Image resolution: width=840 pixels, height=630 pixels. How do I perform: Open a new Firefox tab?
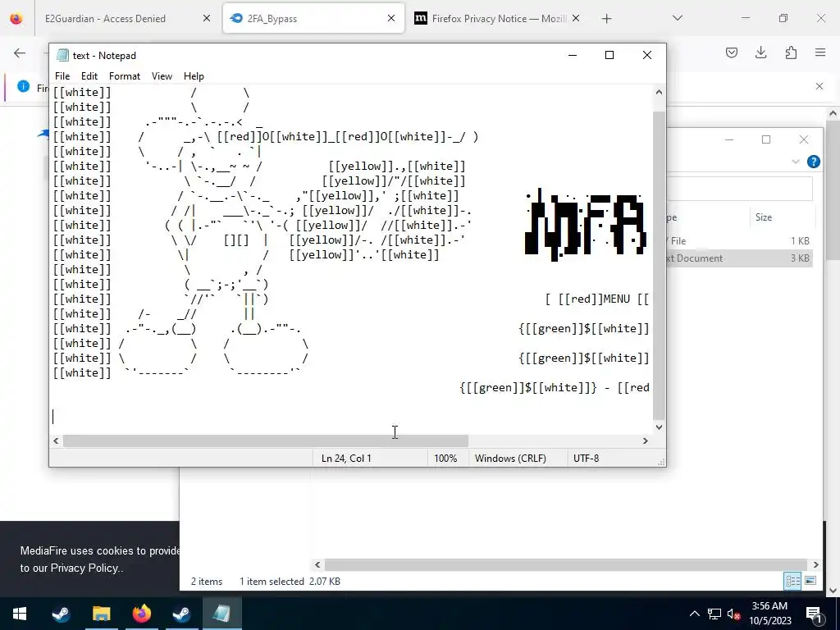[606, 19]
